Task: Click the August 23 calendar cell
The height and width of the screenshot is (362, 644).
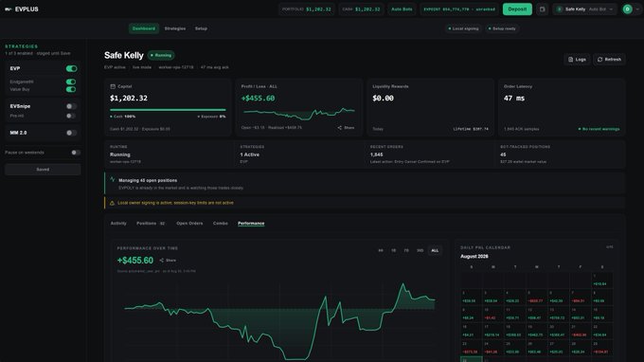Action: point(471,348)
